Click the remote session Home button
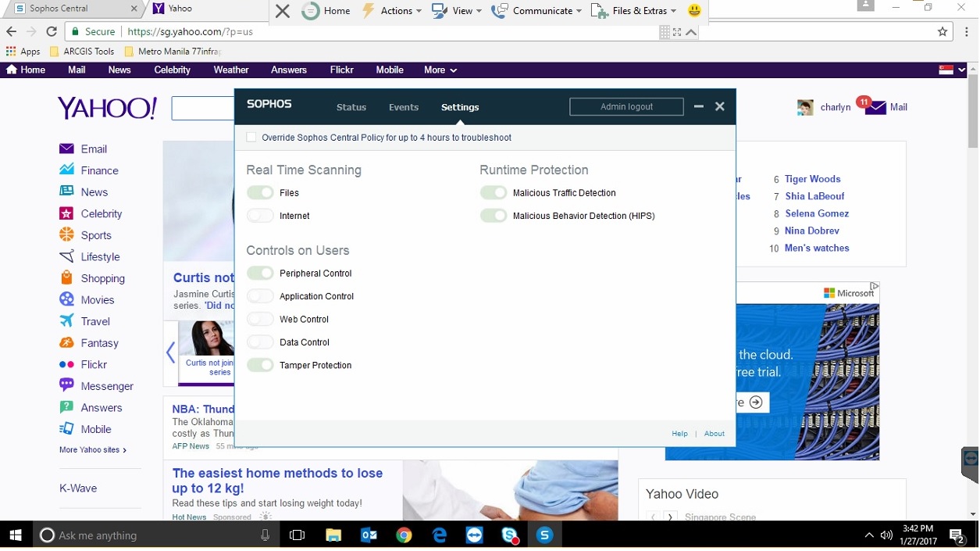Screen dimensions: 980x551 pyautogui.click(x=326, y=11)
